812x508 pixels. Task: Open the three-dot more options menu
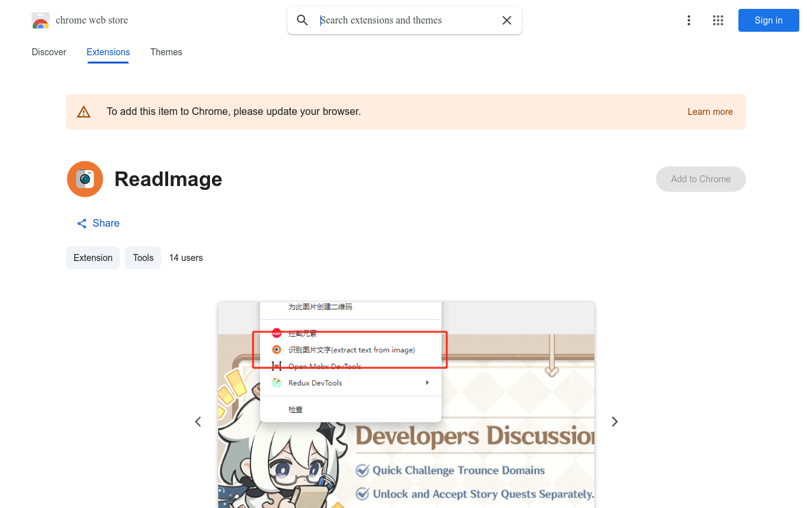[x=688, y=20]
